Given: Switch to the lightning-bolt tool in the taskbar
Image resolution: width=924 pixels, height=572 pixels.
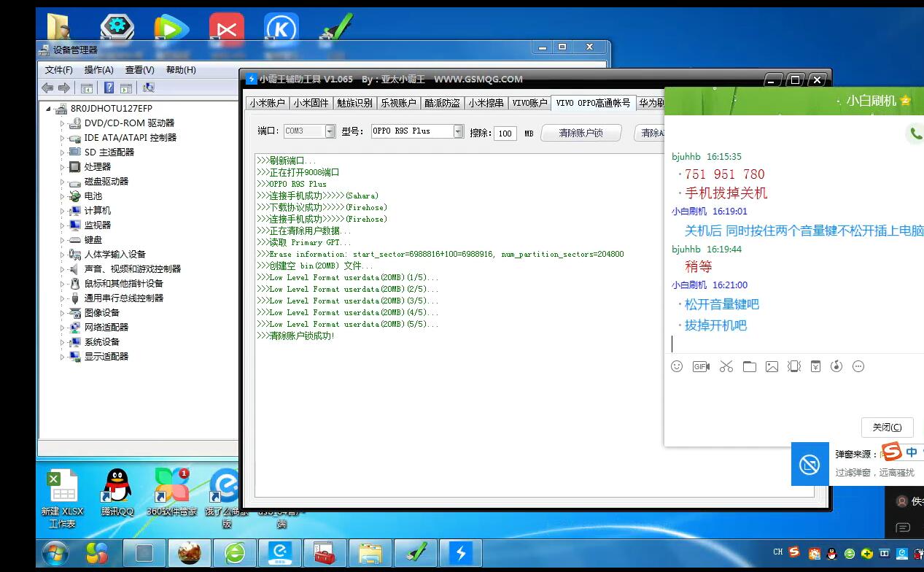Looking at the screenshot, I should point(460,554).
